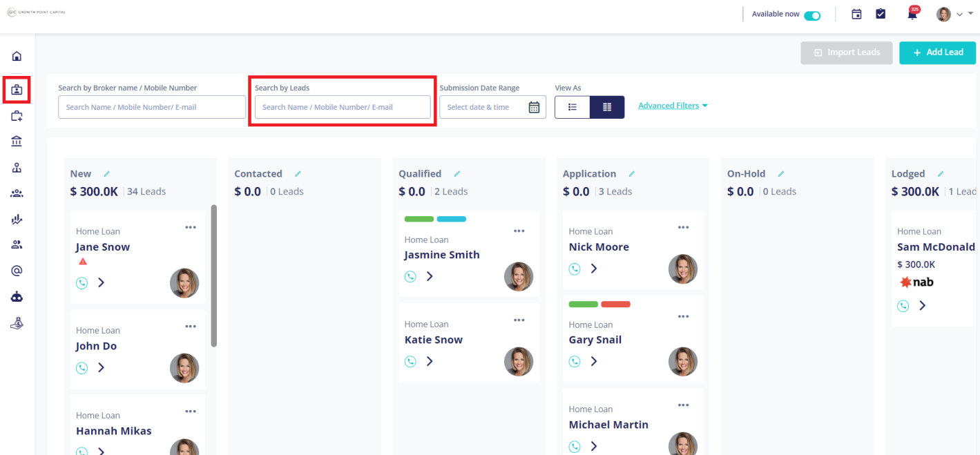This screenshot has height=455, width=980.
Task: Open the Nick Moore lead name
Action: click(599, 247)
